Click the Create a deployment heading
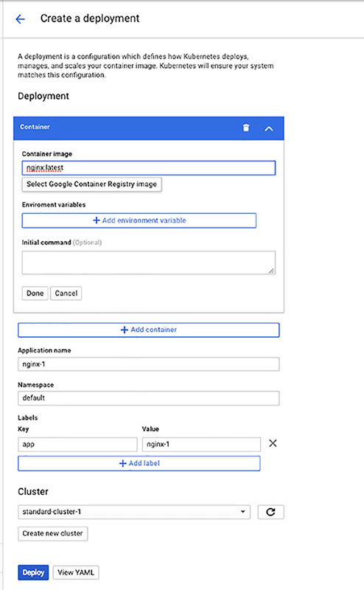This screenshot has height=590, width=364. [x=90, y=18]
